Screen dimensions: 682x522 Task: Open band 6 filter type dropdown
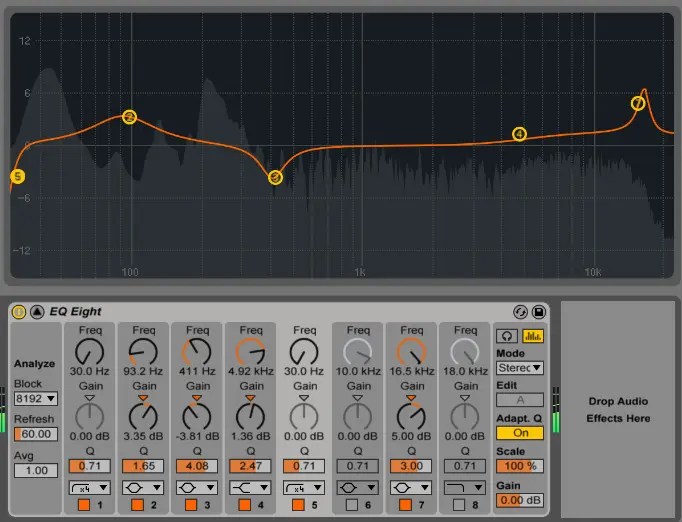(x=358, y=488)
